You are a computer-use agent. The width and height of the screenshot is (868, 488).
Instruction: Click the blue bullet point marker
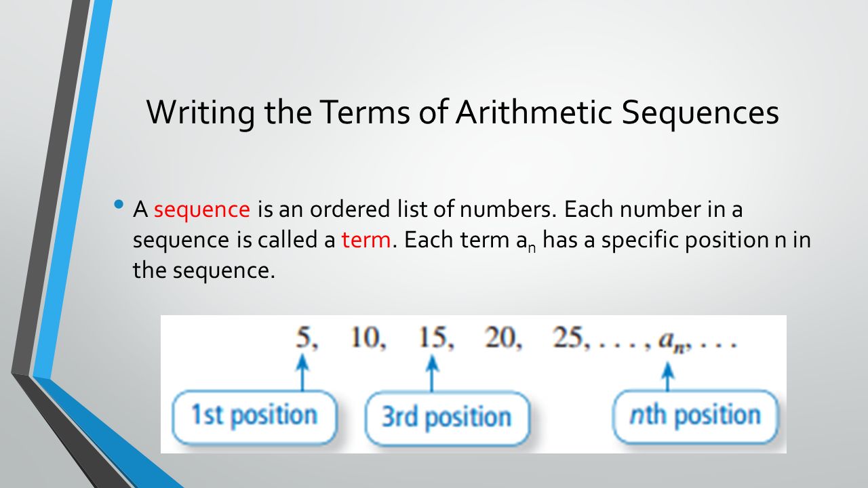pyautogui.click(x=119, y=205)
